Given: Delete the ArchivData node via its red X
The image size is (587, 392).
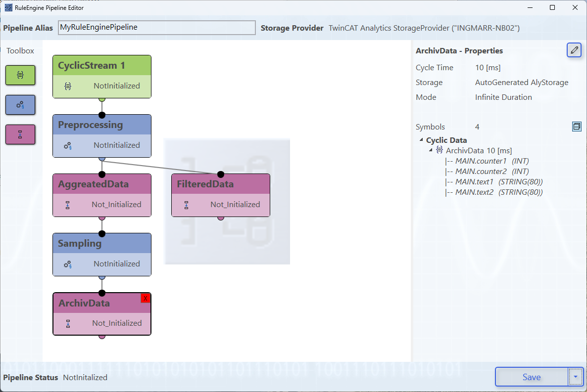Looking at the screenshot, I should [145, 298].
